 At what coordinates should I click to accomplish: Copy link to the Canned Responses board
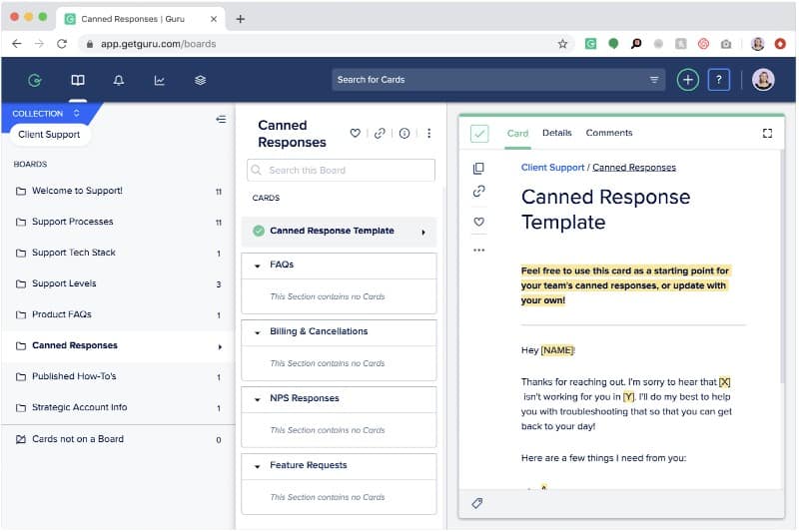(380, 133)
